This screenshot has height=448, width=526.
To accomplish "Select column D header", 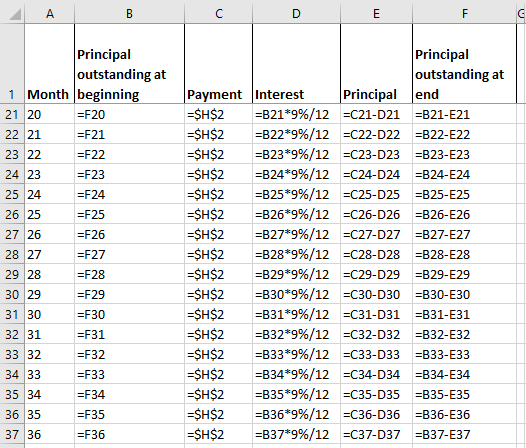I will click(x=296, y=13).
